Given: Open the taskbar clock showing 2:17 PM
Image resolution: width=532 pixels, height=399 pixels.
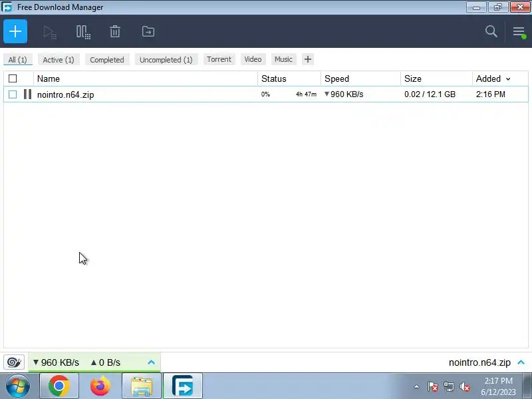Looking at the screenshot, I should (x=498, y=386).
